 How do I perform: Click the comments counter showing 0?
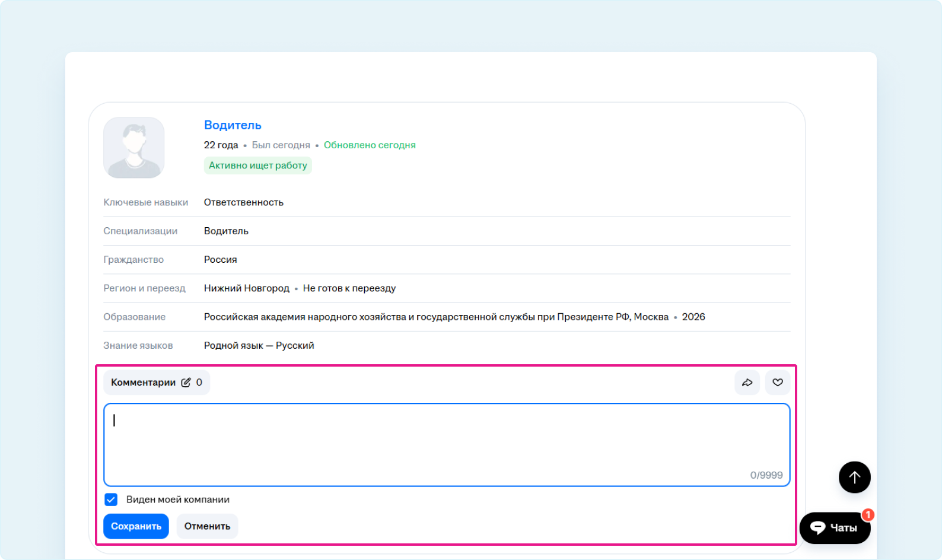click(x=199, y=383)
